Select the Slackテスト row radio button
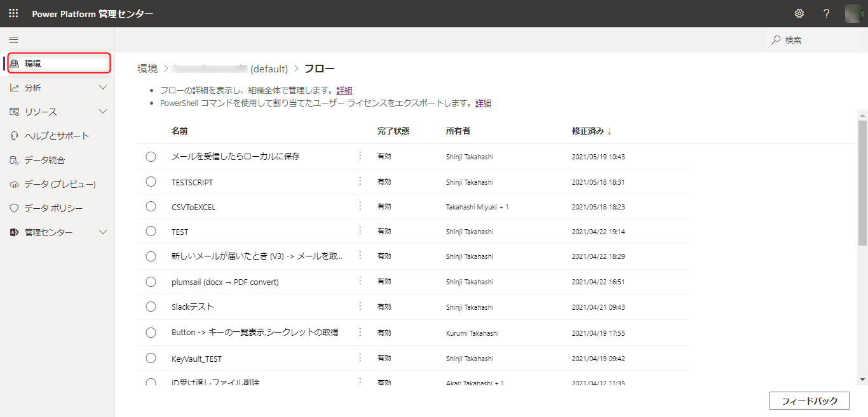Viewport: 868px width, 417px height. coord(151,307)
